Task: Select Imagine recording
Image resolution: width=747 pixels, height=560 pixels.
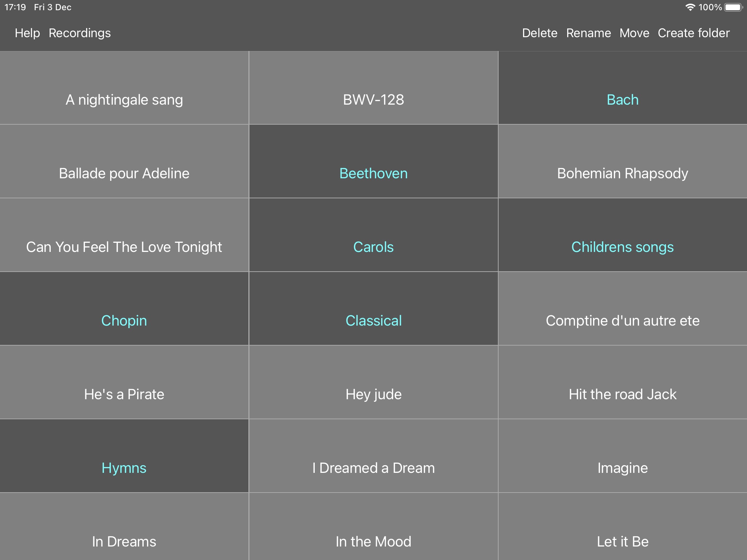Action: 622,468
